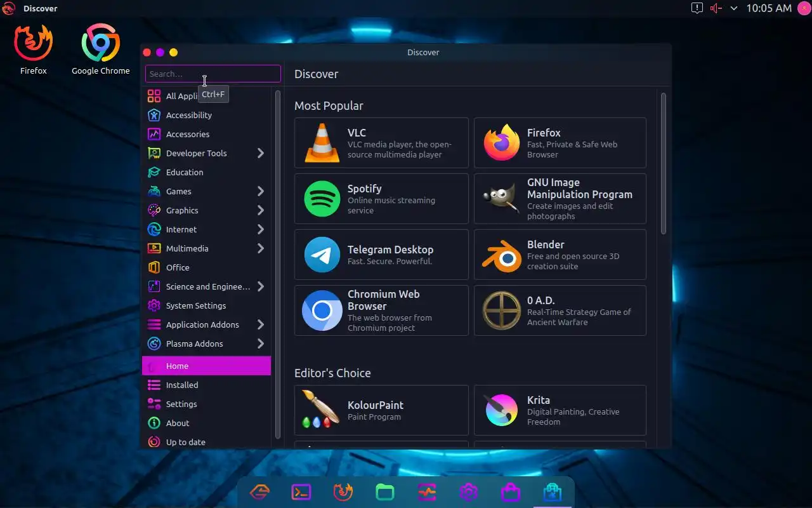The height and width of the screenshot is (508, 812).
Task: Click the sidebar vertical scrollbar
Action: click(277, 264)
